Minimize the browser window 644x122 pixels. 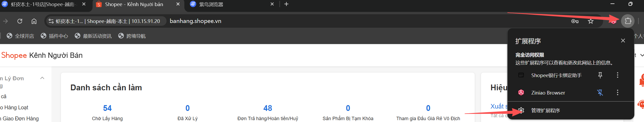612,4
